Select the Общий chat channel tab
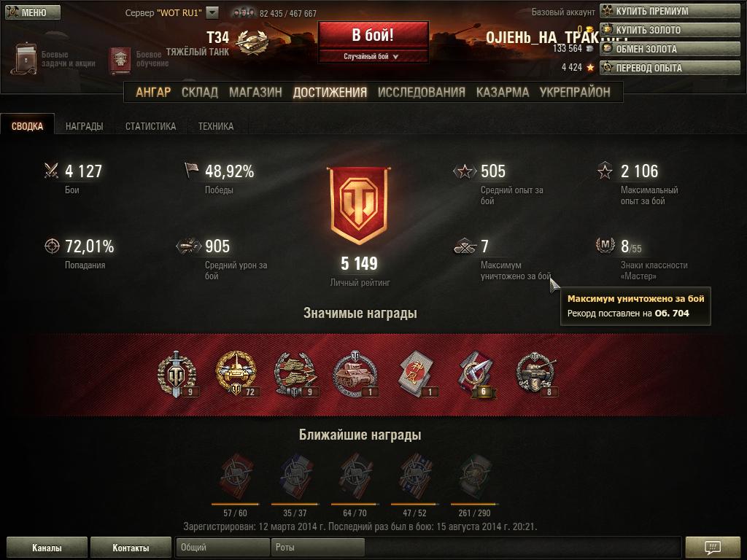This screenshot has width=747, height=560. pos(222,547)
